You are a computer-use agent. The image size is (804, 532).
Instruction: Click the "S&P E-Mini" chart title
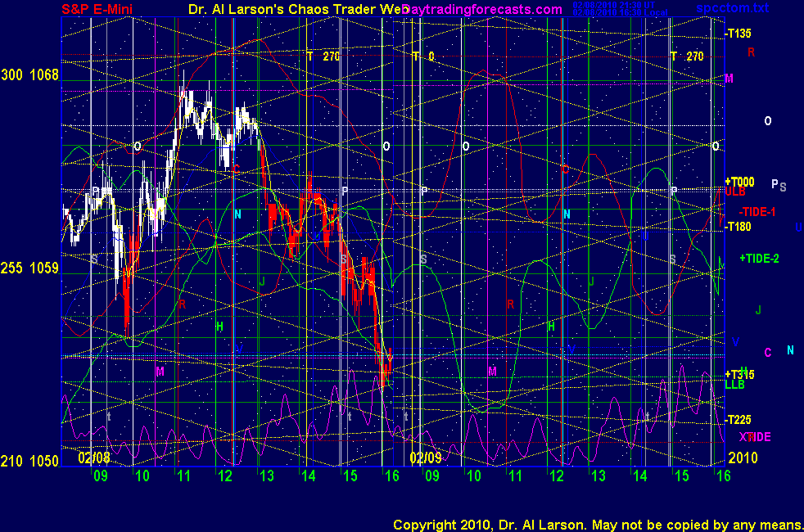[97, 9]
